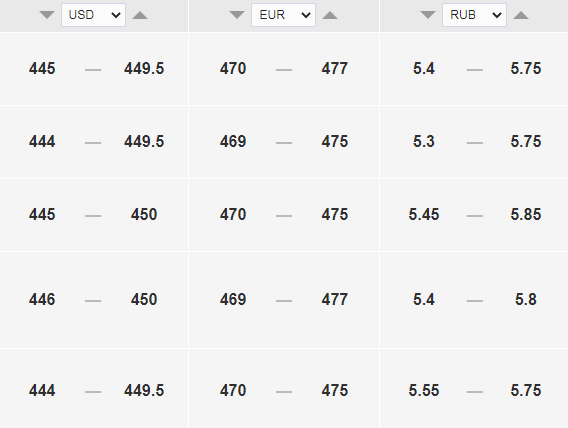Select third row's 450 USD sell rate
The height and width of the screenshot is (428, 568).
144,215
